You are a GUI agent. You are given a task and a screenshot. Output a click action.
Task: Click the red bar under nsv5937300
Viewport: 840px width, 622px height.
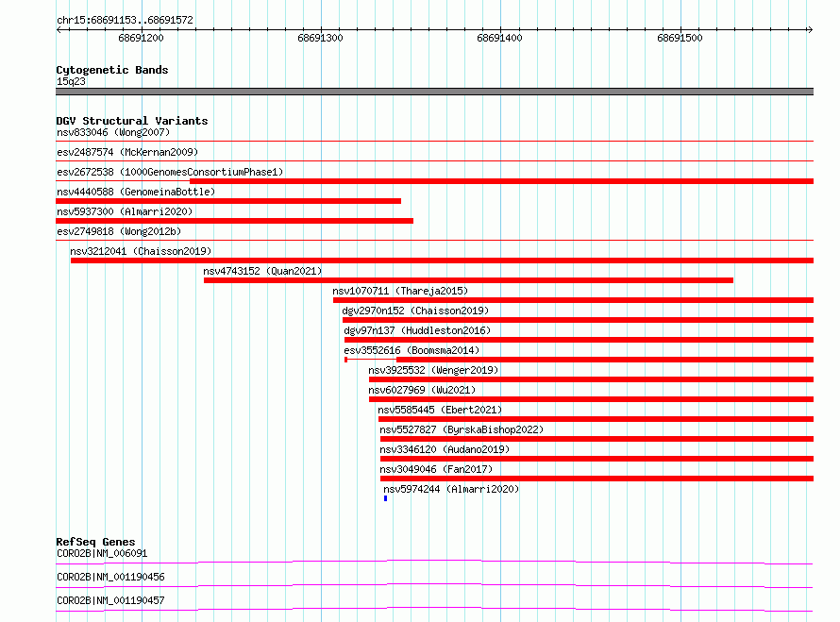click(x=234, y=221)
